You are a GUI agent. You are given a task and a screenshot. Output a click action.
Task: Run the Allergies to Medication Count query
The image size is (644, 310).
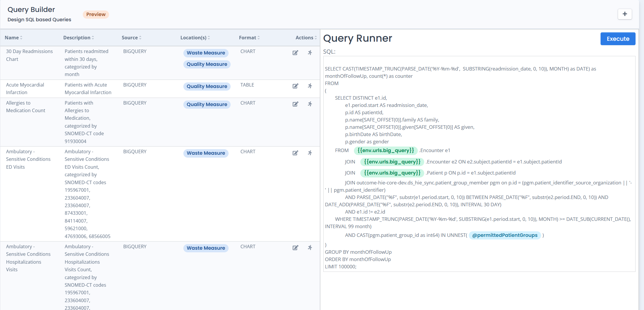pyautogui.click(x=310, y=104)
